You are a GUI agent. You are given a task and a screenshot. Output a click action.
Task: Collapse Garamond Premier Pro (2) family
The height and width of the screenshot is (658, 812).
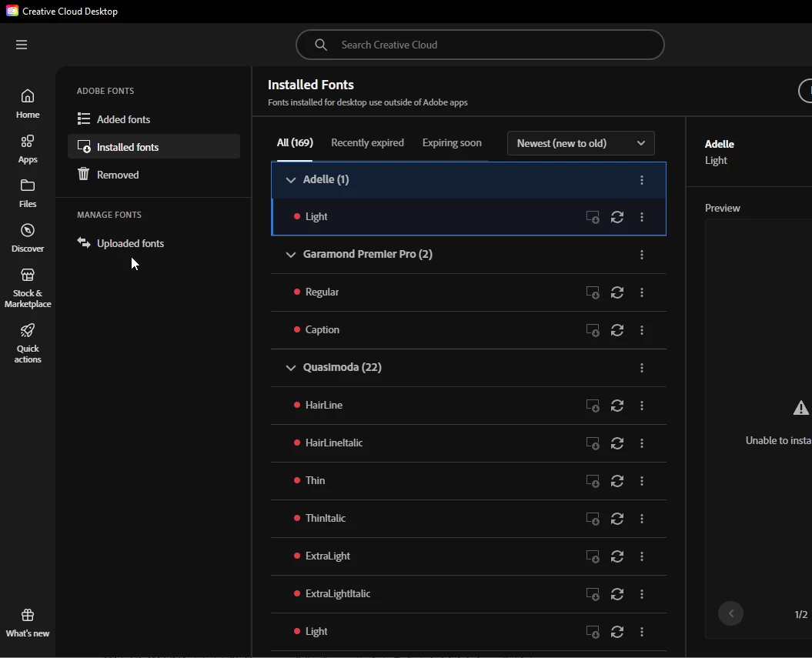290,255
